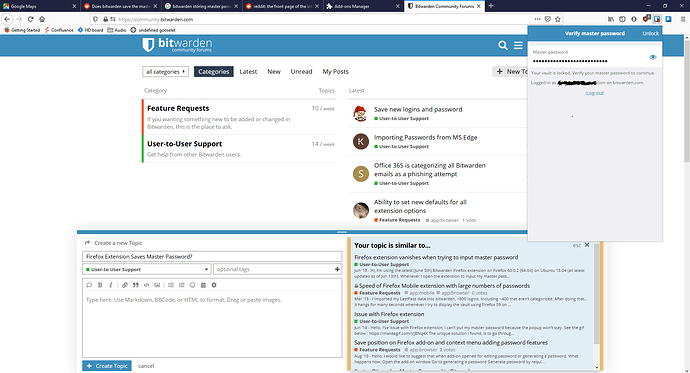Open the page actions three-dots menu
The width and height of the screenshot is (690, 373).
[537, 19]
